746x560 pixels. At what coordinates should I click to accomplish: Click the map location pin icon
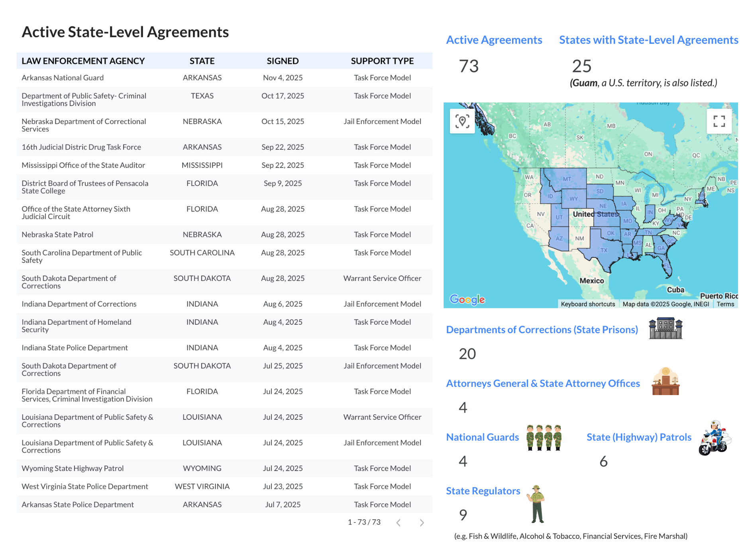[462, 121]
